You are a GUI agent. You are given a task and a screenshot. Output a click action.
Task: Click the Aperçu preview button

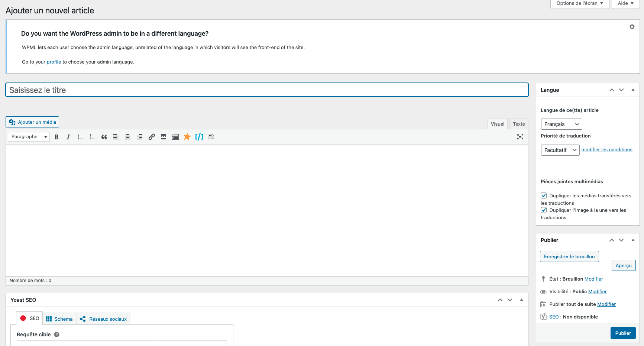point(624,265)
